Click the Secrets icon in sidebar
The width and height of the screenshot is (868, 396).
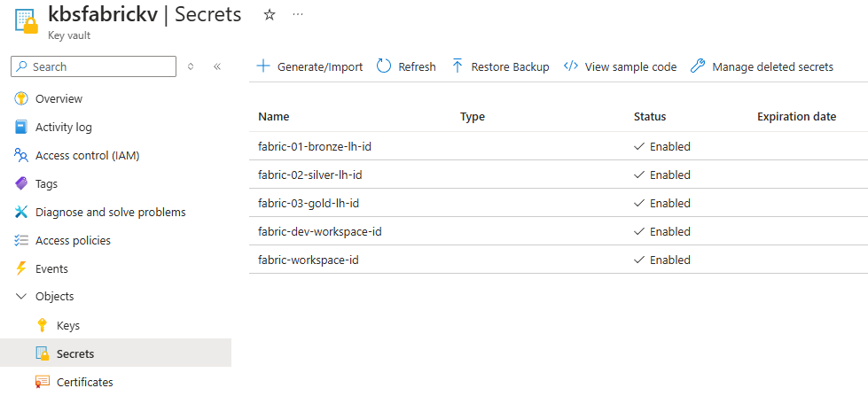[x=43, y=353]
